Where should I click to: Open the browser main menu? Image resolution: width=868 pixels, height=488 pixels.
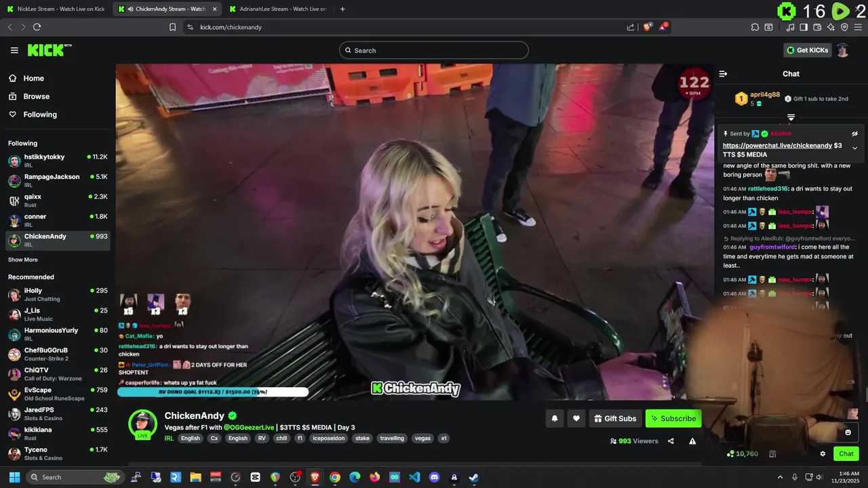pyautogui.click(x=859, y=27)
